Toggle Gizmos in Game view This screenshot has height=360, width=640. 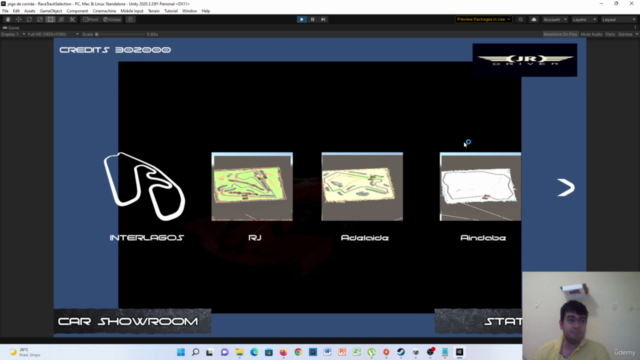[x=625, y=34]
